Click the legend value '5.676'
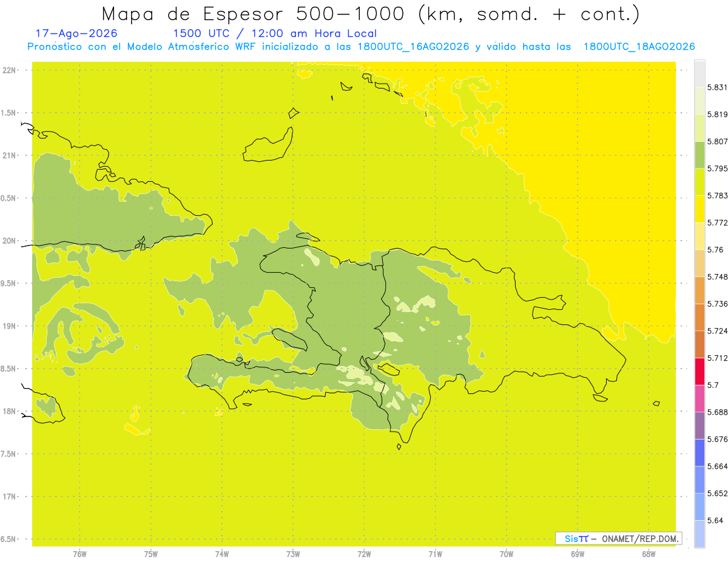Screen dimensions: 728x562 717,439
